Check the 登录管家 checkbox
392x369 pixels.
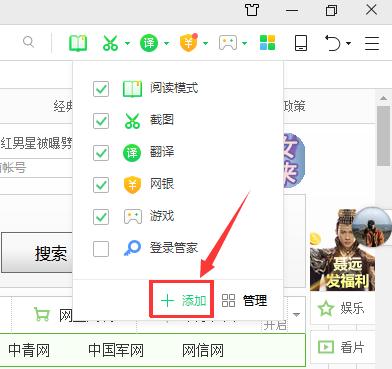click(x=101, y=249)
